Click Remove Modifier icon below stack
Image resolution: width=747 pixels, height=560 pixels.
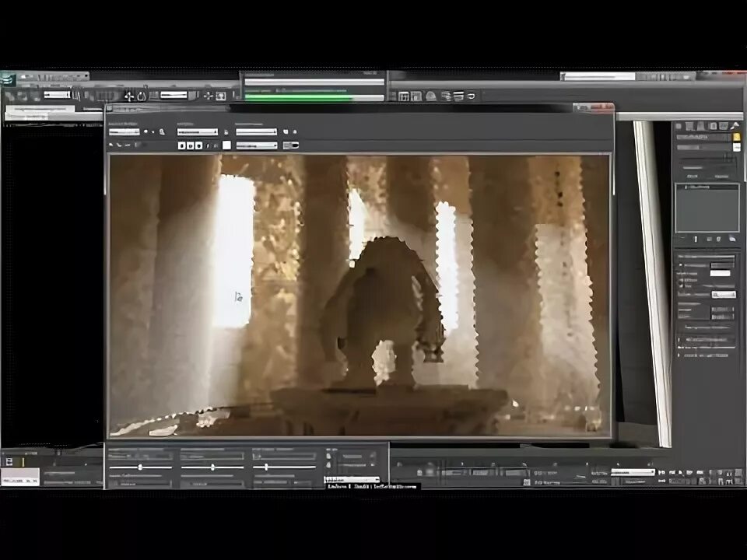point(719,239)
